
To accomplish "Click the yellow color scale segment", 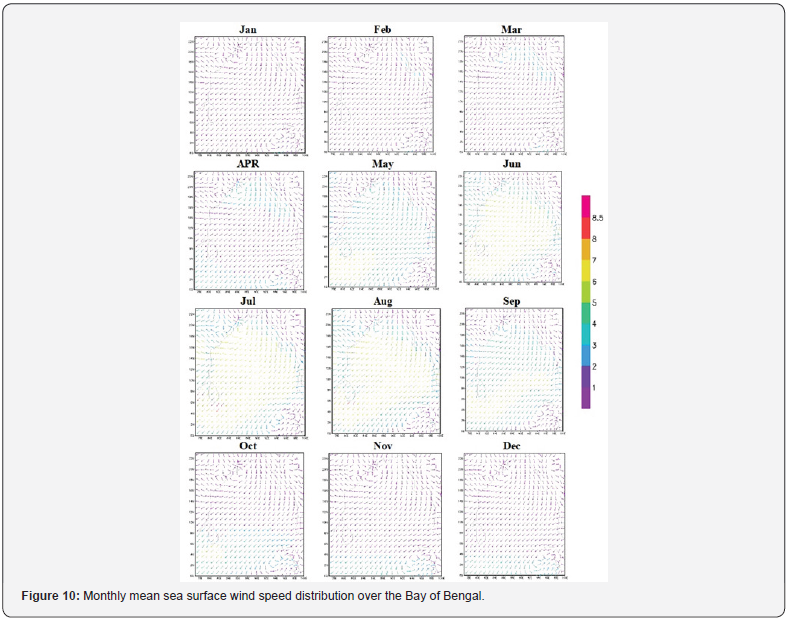I will click(x=586, y=270).
